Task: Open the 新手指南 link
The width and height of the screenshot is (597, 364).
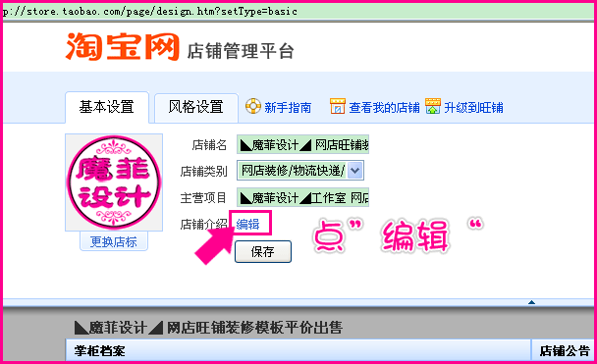Action: [x=288, y=108]
